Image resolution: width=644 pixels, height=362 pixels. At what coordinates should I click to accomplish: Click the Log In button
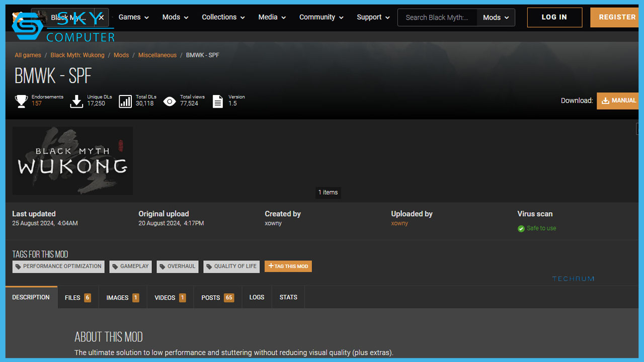[x=554, y=17]
